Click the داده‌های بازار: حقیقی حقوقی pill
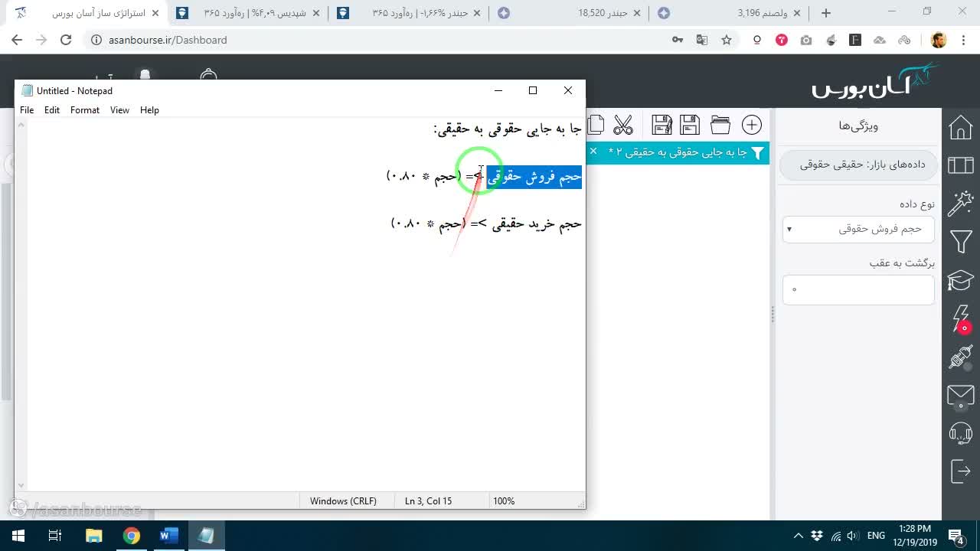The height and width of the screenshot is (551, 980). click(858, 165)
